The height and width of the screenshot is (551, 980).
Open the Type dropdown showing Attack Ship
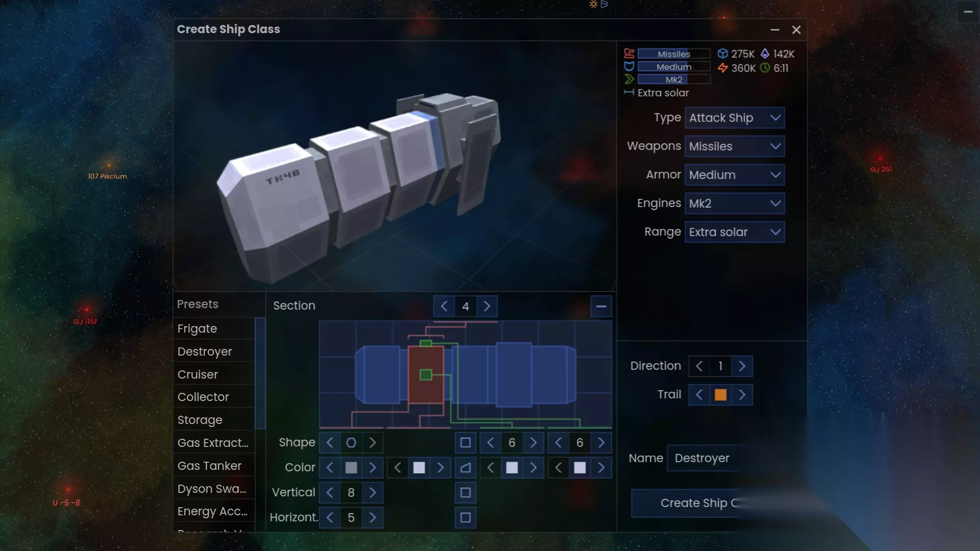point(734,118)
